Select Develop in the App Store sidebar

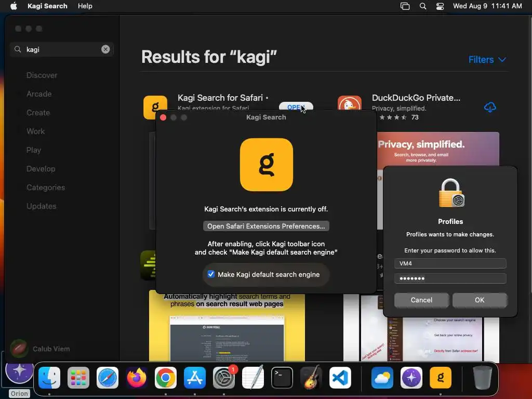(x=41, y=169)
